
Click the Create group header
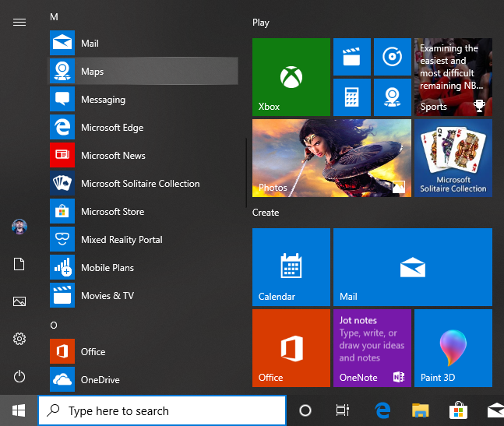pyautogui.click(x=266, y=213)
